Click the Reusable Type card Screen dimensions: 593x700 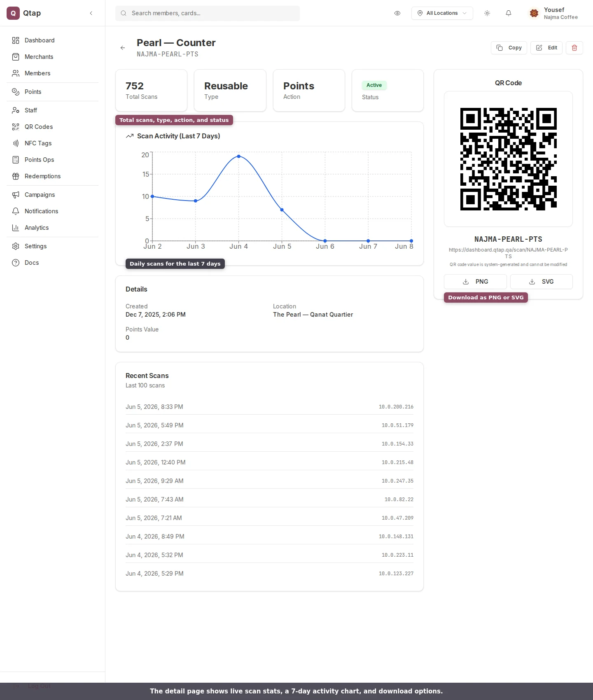click(230, 90)
